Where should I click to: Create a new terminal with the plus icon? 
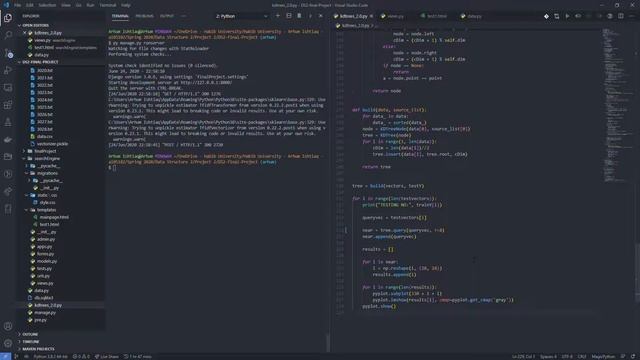point(278,16)
